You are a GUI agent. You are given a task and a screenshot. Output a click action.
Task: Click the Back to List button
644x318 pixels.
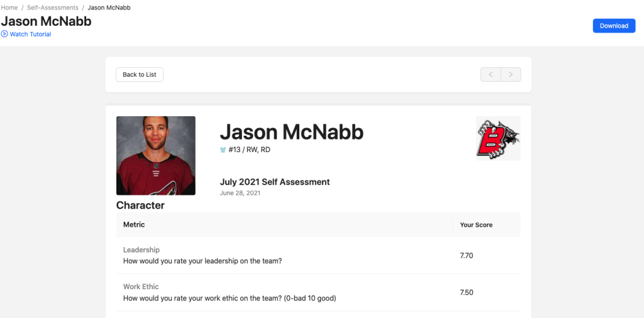click(x=140, y=75)
